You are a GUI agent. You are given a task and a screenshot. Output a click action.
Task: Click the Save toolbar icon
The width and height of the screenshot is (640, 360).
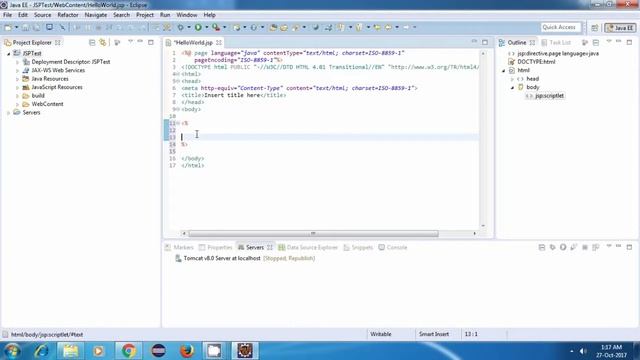25,27
